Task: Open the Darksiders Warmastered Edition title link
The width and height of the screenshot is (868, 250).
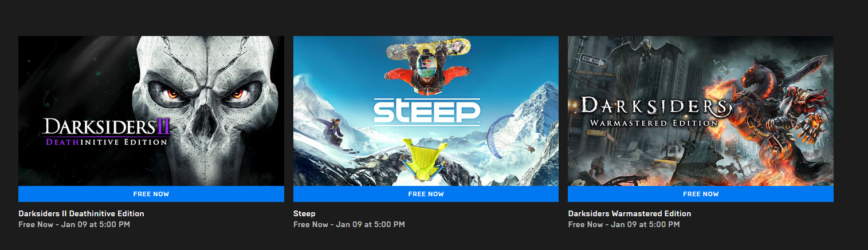Action: point(630,213)
